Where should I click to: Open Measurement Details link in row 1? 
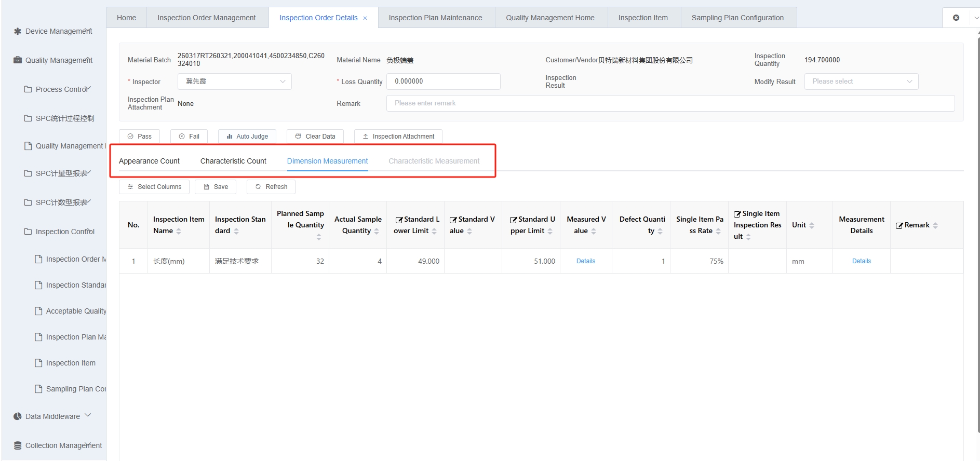[862, 261]
